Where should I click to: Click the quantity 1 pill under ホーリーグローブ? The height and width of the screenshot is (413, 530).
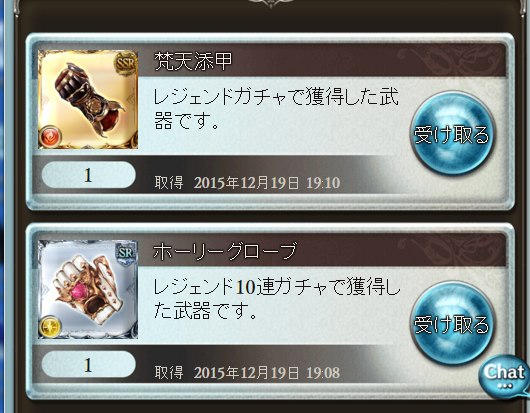click(89, 365)
